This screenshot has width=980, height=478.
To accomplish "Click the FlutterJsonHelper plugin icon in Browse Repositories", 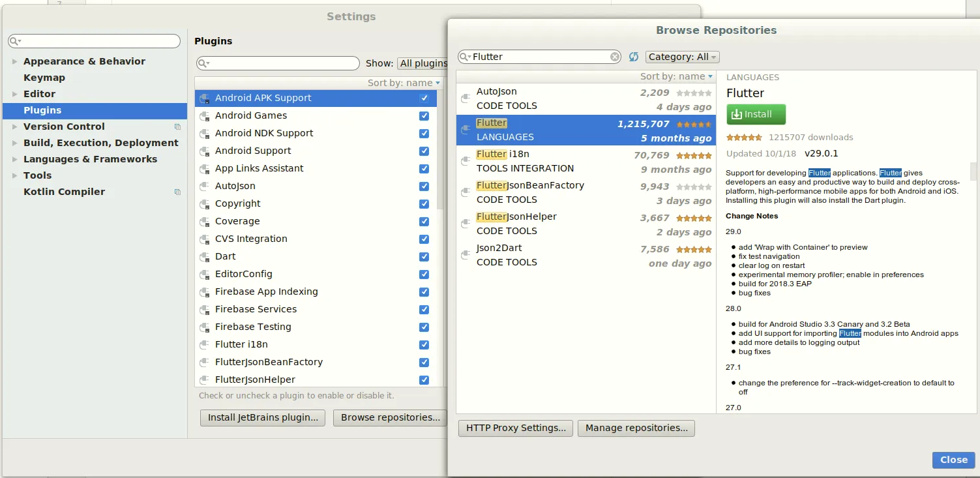I will (466, 224).
